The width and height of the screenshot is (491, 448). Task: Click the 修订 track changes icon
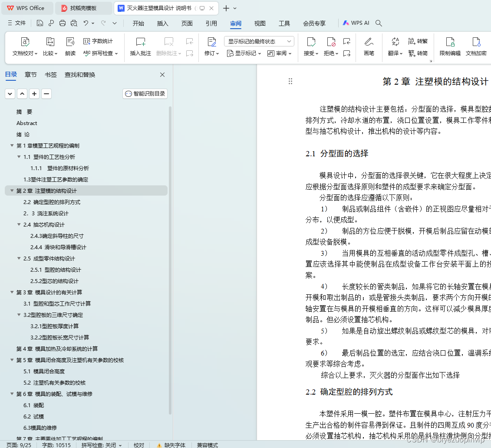tap(212, 42)
